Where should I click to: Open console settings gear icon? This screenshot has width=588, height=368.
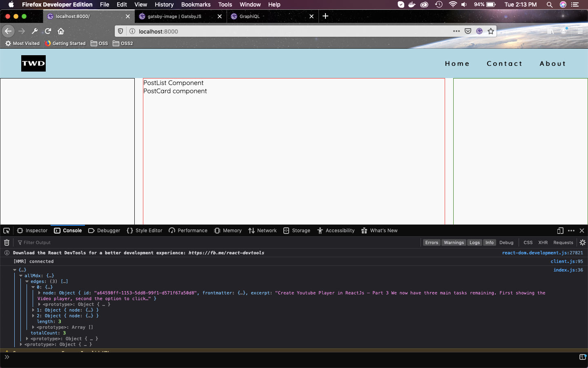click(583, 242)
